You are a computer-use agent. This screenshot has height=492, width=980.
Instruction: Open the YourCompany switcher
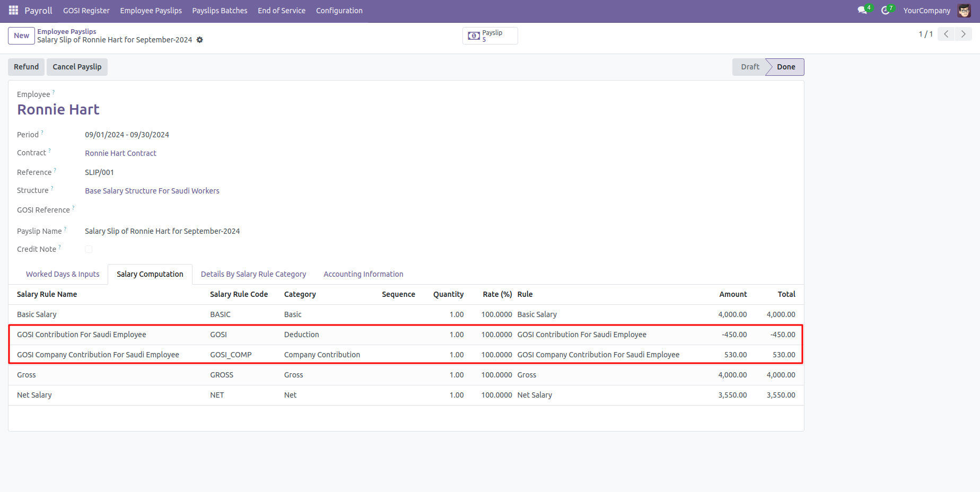[x=926, y=11]
